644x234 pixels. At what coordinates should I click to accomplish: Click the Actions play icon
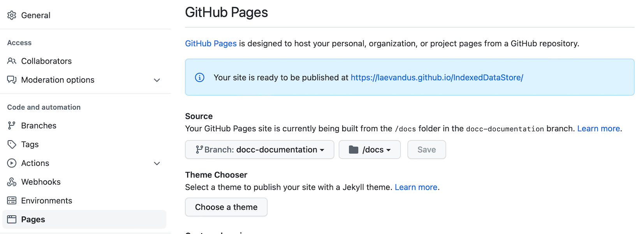click(x=12, y=163)
